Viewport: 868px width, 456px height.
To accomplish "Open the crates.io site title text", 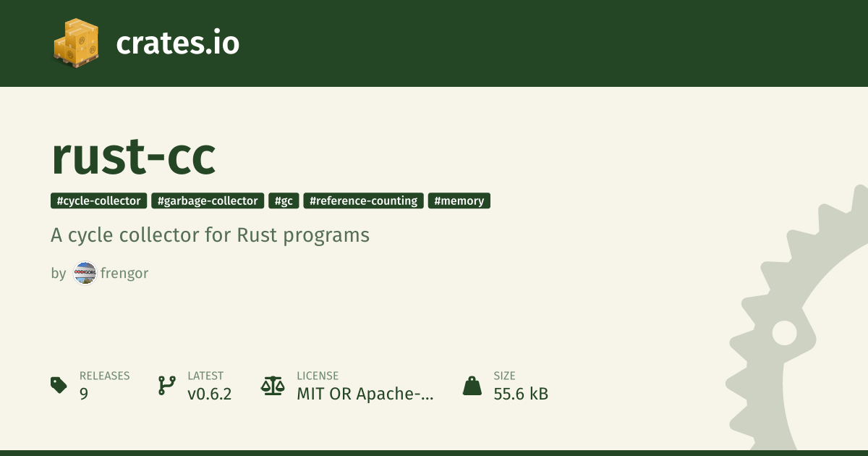I will point(177,43).
